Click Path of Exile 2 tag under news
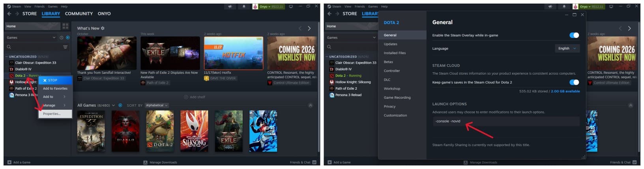644x169 pixels. [155, 83]
